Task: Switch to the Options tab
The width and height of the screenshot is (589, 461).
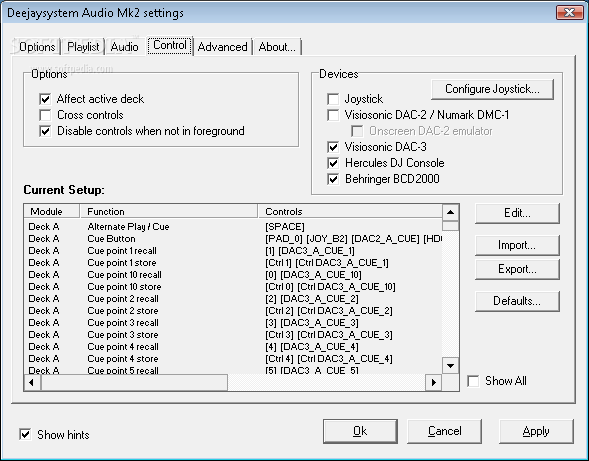Action: (37, 47)
